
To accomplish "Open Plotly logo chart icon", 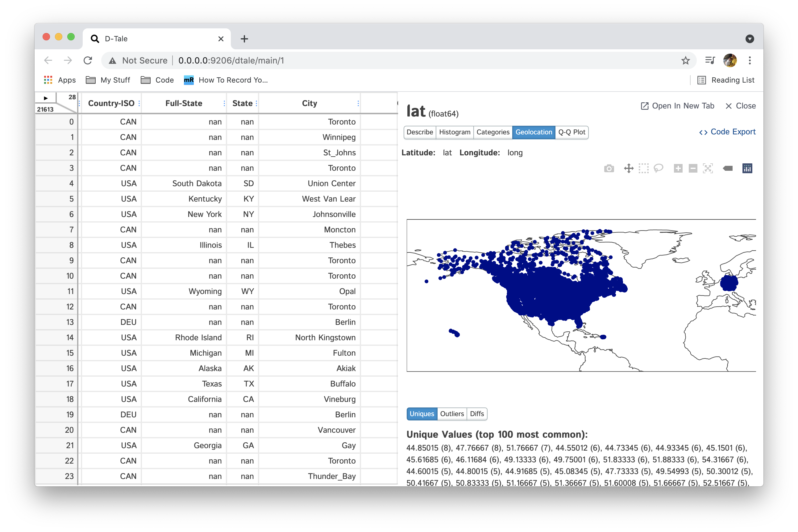I will [x=747, y=169].
